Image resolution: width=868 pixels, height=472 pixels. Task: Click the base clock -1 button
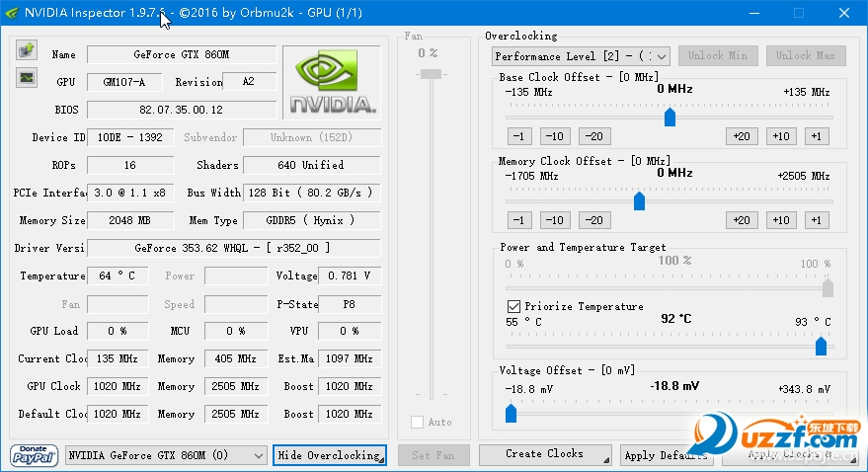tap(518, 136)
